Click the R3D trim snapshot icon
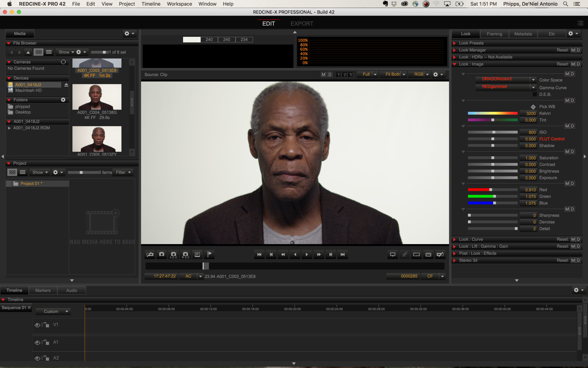Screen dimensions: 588x368 pos(186,254)
